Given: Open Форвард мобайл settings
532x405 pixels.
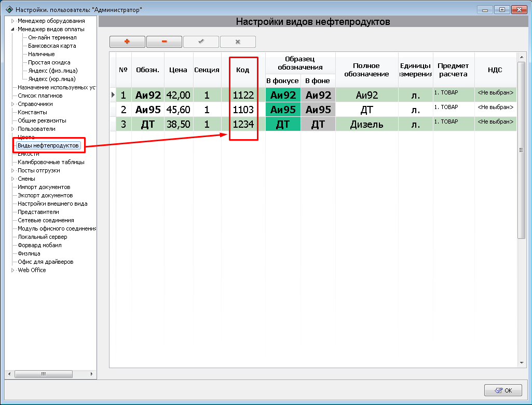Looking at the screenshot, I should pyautogui.click(x=39, y=245).
